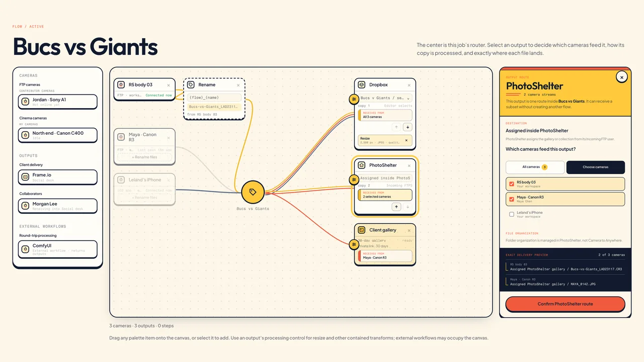Uncheck the R5 body 03 camera checkbox

(512, 184)
